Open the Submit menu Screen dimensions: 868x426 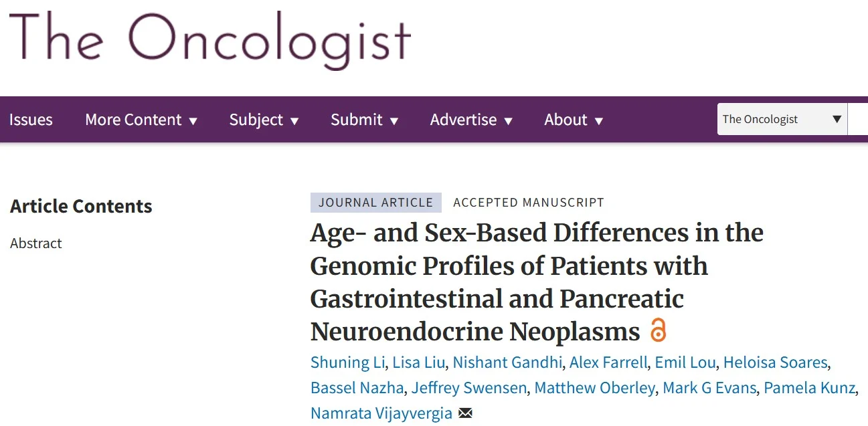pos(365,120)
